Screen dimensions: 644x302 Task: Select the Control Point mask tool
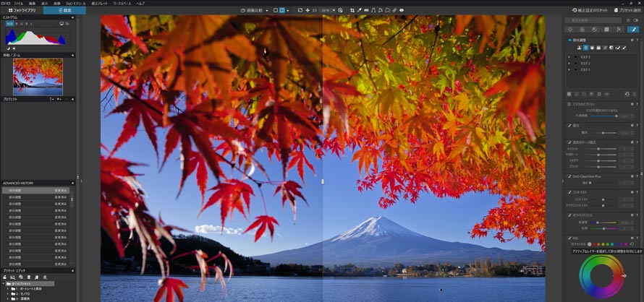click(x=585, y=48)
